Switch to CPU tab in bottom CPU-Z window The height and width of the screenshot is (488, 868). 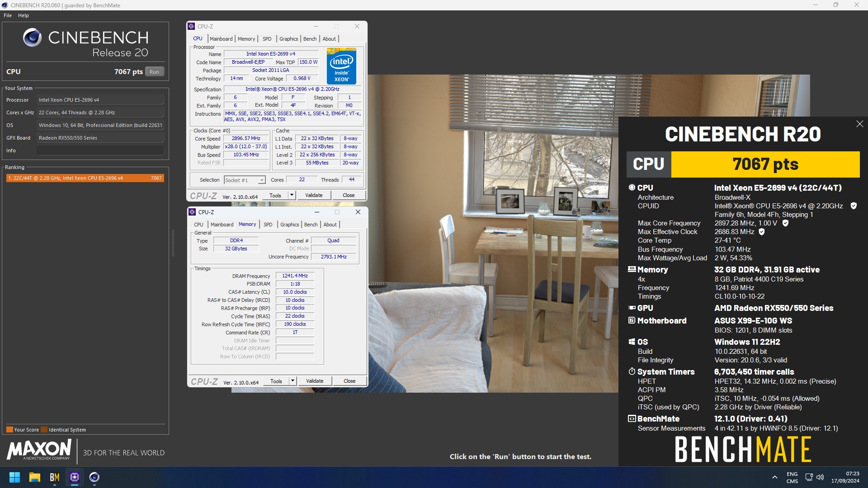198,225
